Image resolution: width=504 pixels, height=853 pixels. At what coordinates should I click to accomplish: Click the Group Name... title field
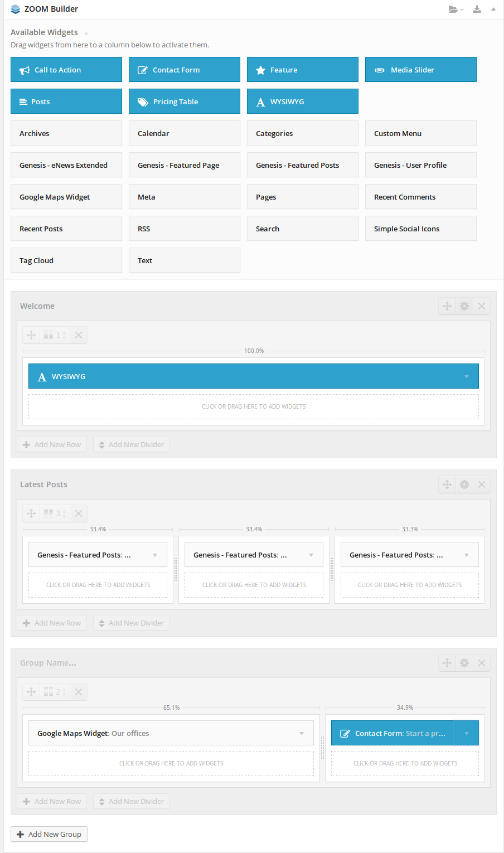[48, 663]
